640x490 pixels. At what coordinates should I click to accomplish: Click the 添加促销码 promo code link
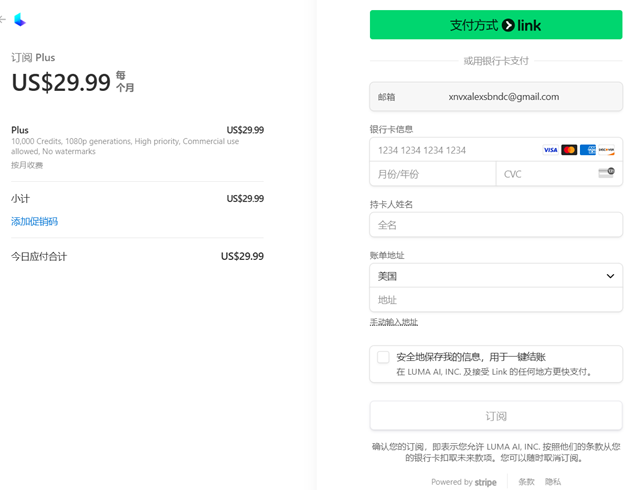[35, 221]
